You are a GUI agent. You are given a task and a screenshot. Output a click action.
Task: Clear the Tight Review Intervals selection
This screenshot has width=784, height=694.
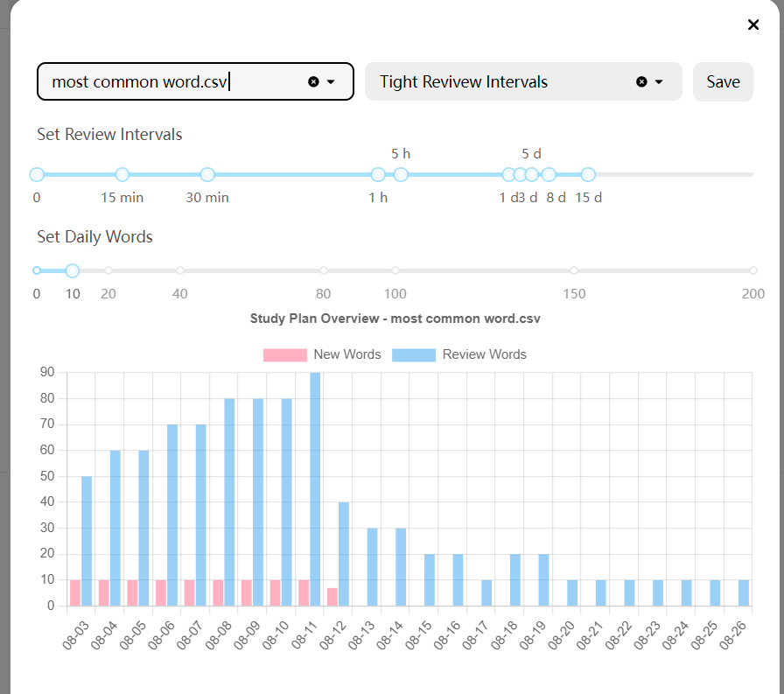tap(641, 81)
